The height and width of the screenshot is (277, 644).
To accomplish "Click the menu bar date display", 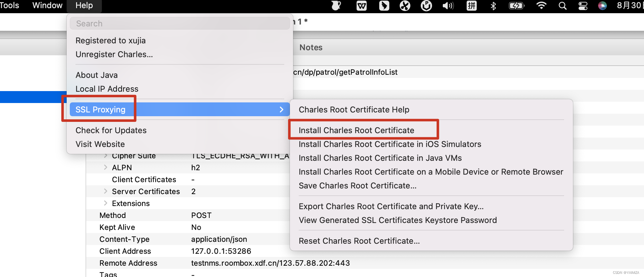I will tap(630, 5).
